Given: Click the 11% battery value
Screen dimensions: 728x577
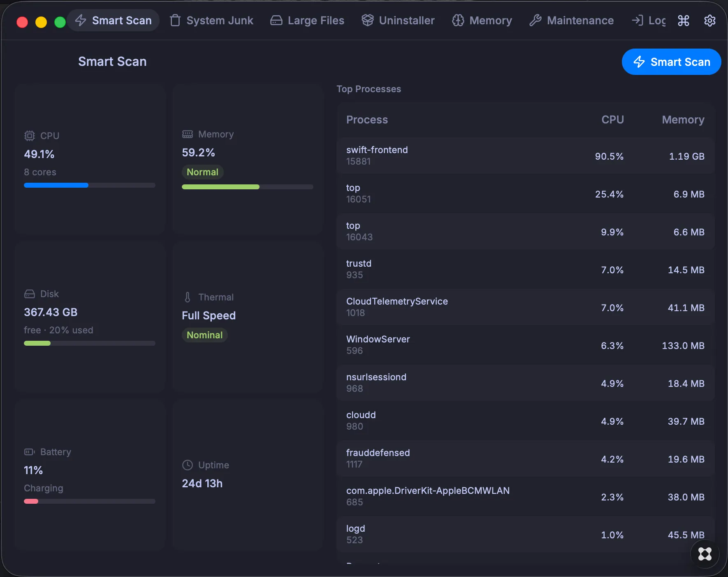Looking at the screenshot, I should (x=33, y=470).
